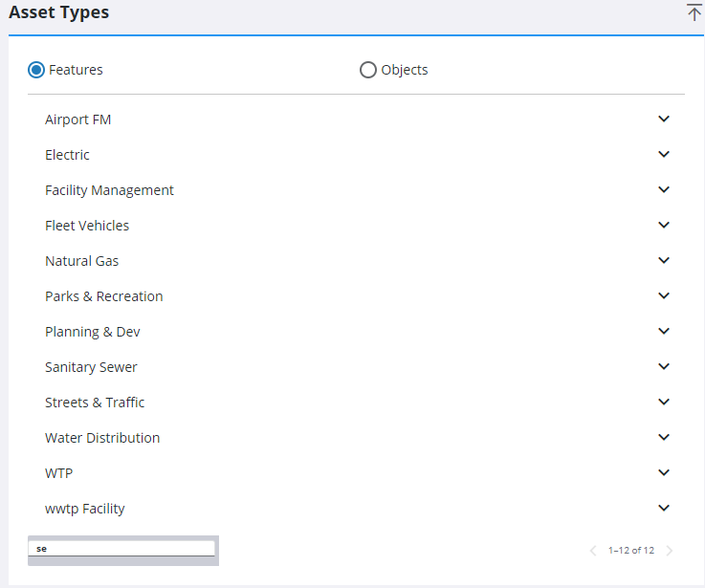Image resolution: width=705 pixels, height=588 pixels.
Task: Select the Features radio button
Action: pyautogui.click(x=36, y=70)
